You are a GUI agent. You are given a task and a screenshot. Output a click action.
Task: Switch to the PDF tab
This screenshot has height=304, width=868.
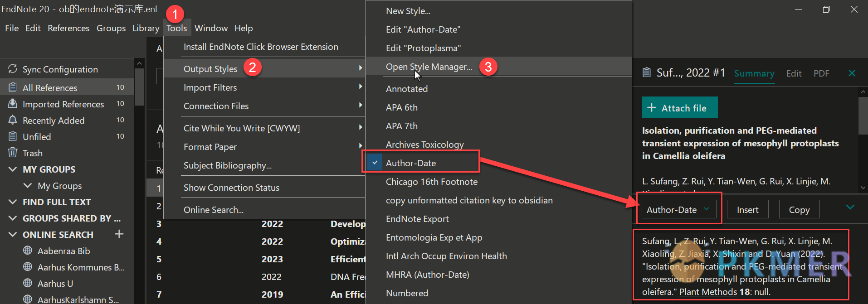point(821,73)
